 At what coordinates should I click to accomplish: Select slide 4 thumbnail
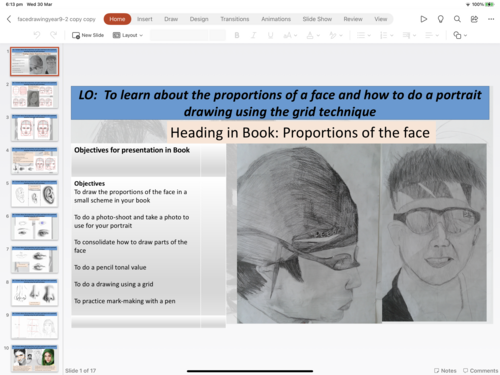pos(35,161)
